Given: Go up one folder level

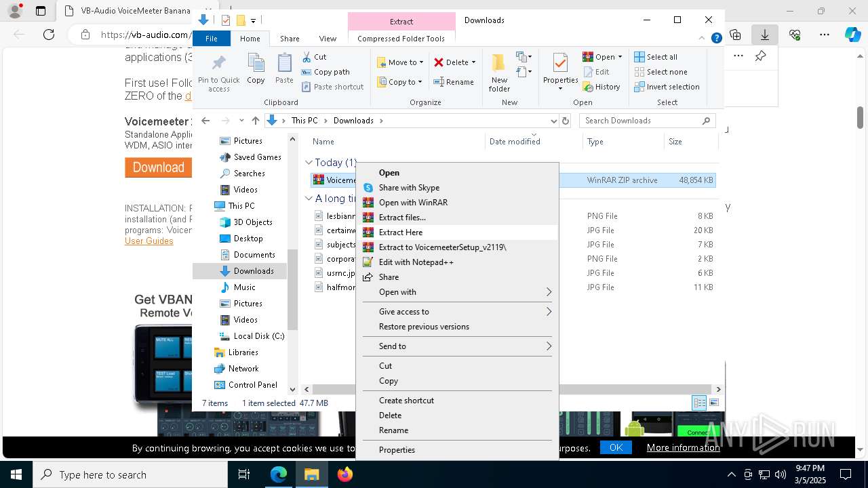Looking at the screenshot, I should click(255, 121).
